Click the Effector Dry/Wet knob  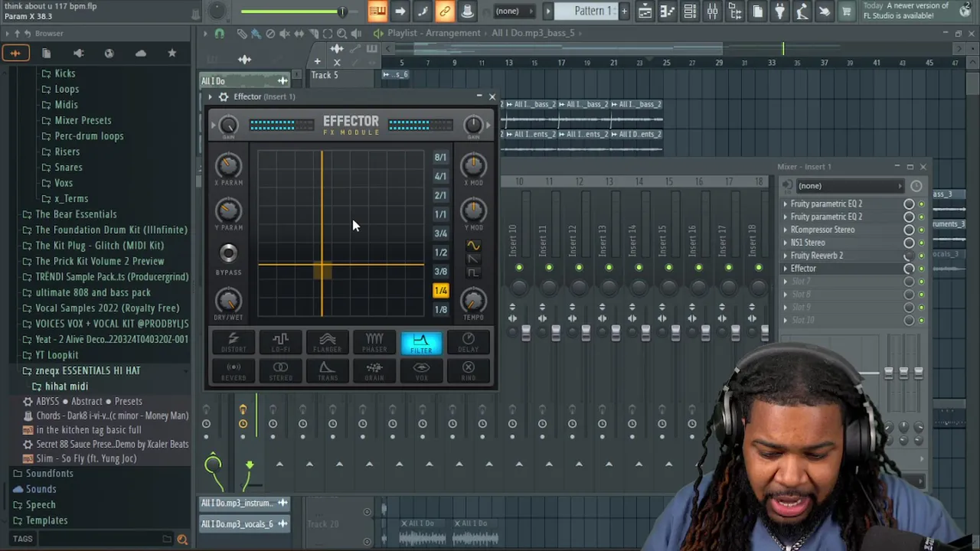point(228,299)
